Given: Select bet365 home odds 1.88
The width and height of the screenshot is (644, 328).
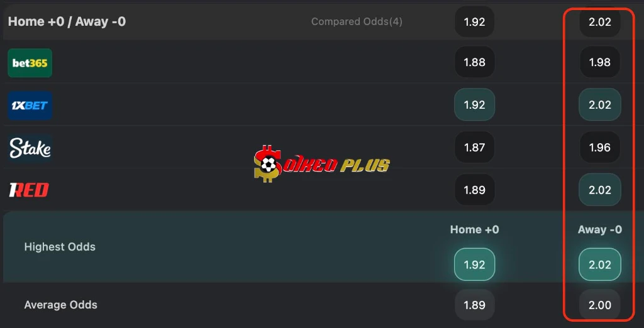Looking at the screenshot, I should [x=474, y=62].
